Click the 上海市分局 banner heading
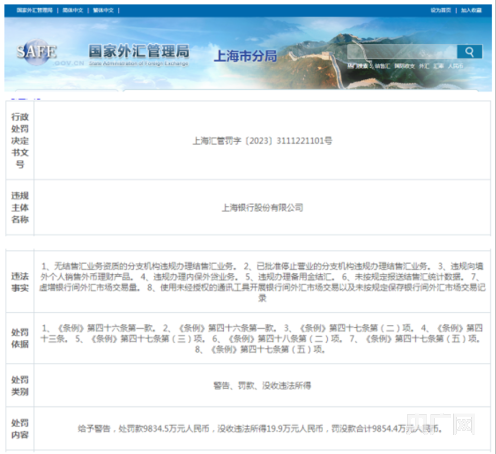 coord(245,56)
